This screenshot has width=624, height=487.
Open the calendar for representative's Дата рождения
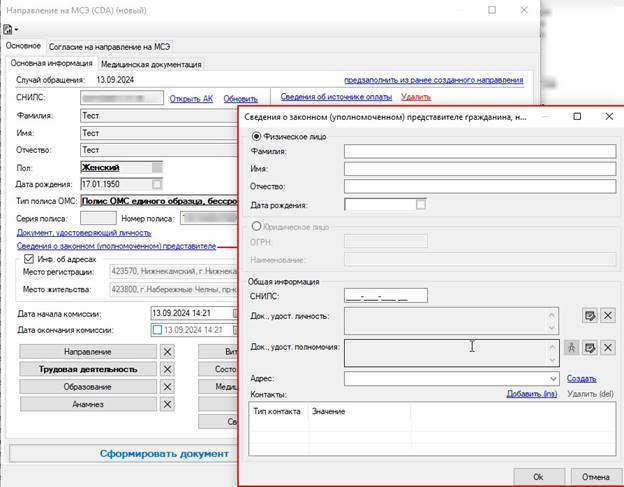pos(421,205)
